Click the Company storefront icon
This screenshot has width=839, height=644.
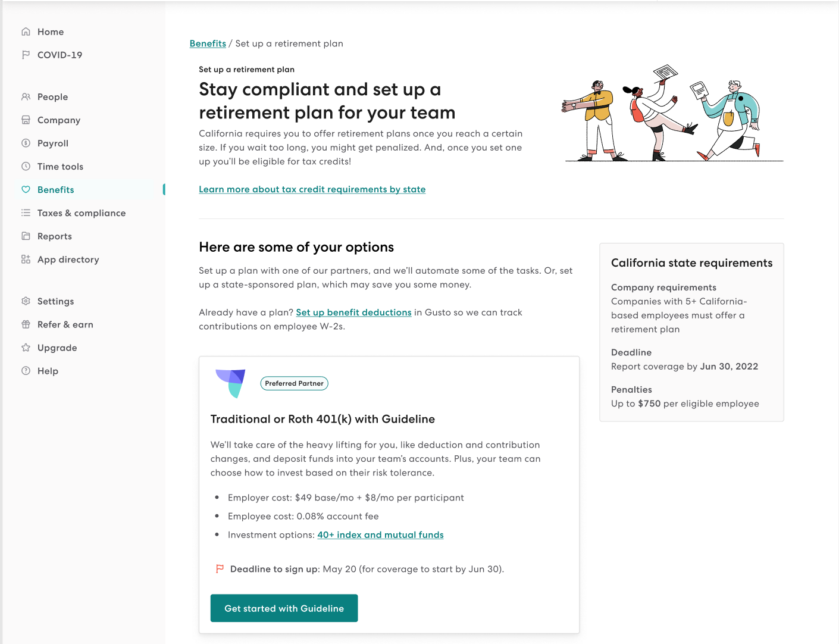26,120
